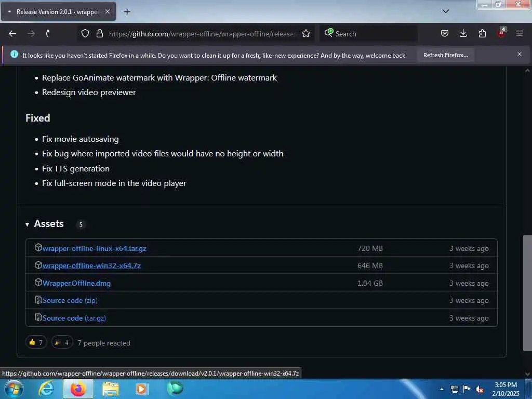
Task: Click zip file icon beside Source code (zip)
Action: click(x=38, y=300)
